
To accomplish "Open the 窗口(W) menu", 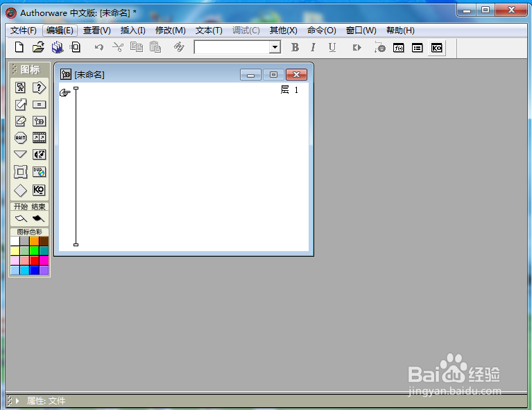I will 361,31.
